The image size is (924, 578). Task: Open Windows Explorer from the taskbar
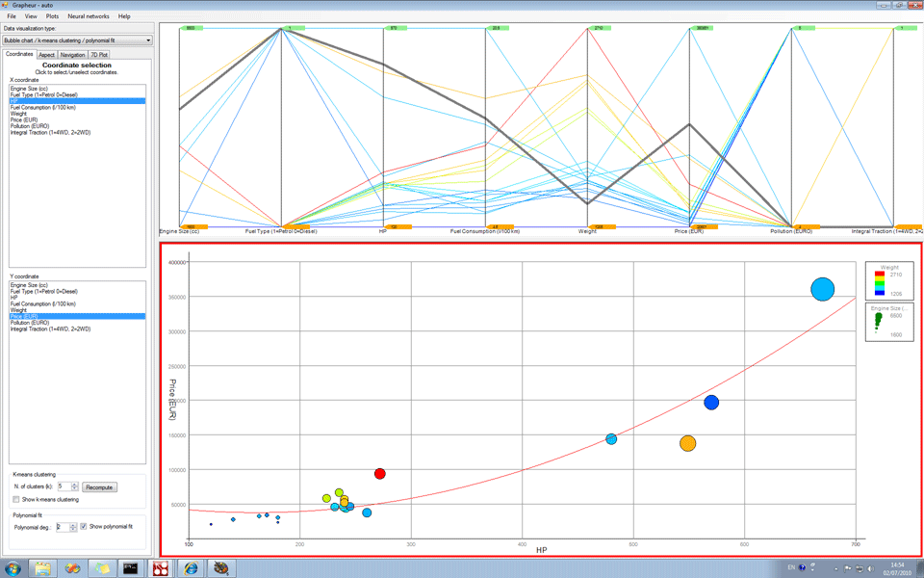coord(43,567)
